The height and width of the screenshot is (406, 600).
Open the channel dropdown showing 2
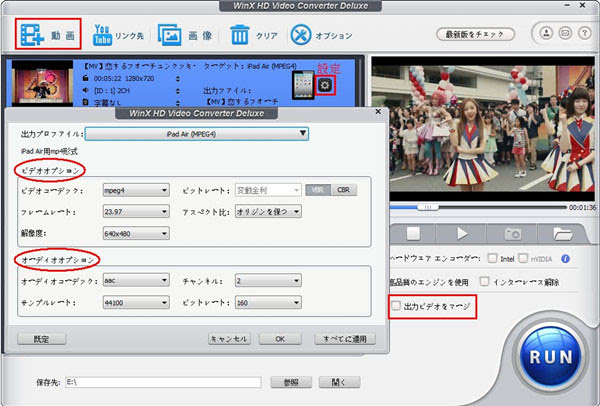268,280
